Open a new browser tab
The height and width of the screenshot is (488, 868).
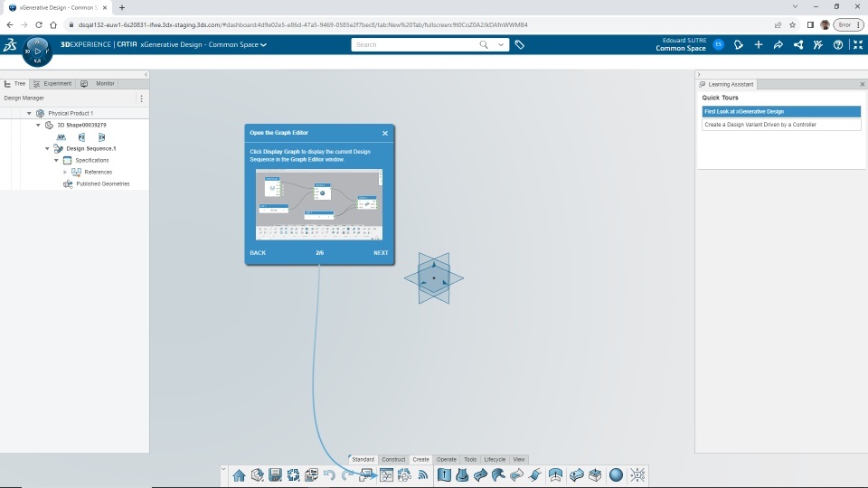(122, 8)
